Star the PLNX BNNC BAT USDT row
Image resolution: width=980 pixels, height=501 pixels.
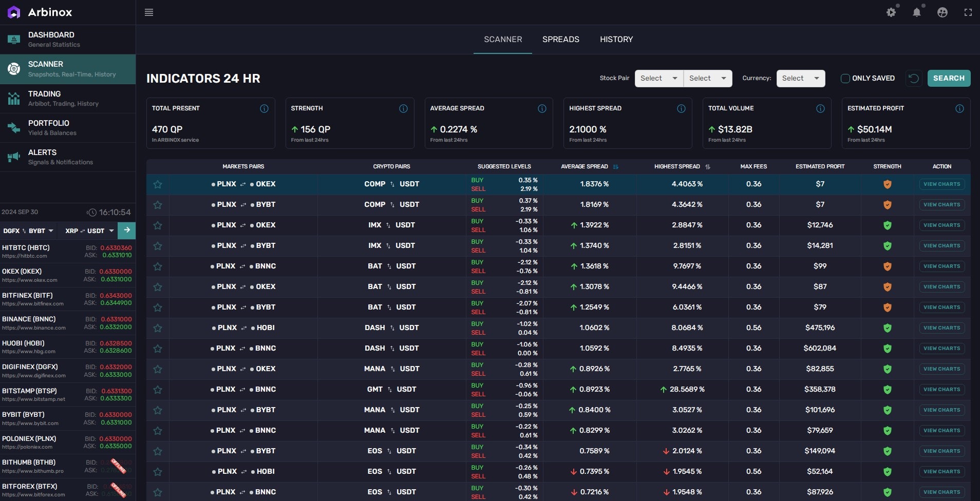pyautogui.click(x=158, y=266)
